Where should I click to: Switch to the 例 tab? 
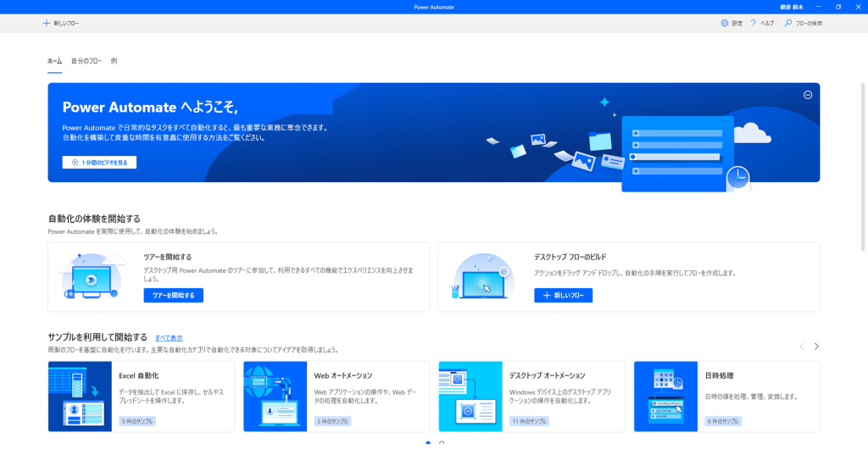coord(114,62)
